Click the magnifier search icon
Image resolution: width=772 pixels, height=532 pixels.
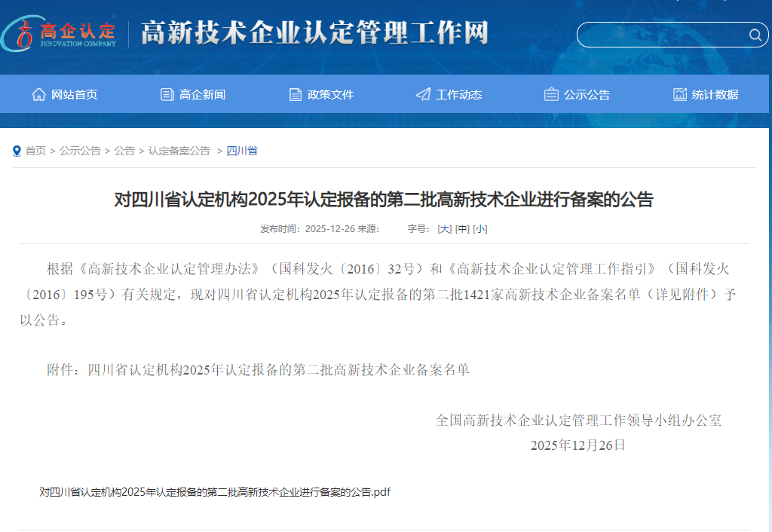pyautogui.click(x=755, y=35)
